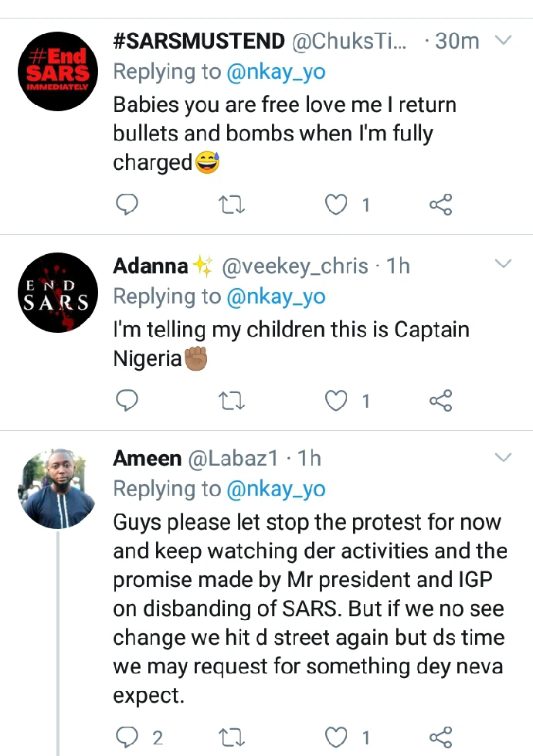
Task: Like Ameen's tweet about the protest
Action: point(336,737)
